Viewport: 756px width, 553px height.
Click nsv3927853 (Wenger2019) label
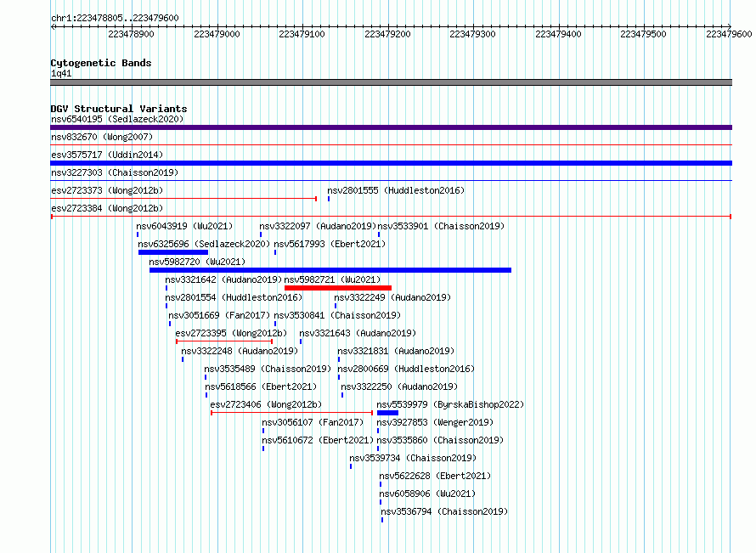click(435, 422)
